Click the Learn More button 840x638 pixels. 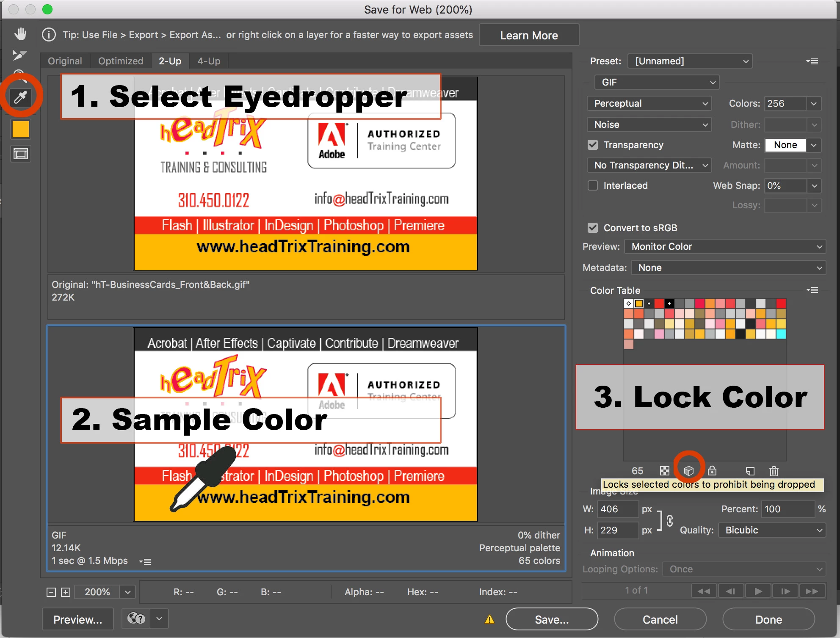pyautogui.click(x=529, y=35)
